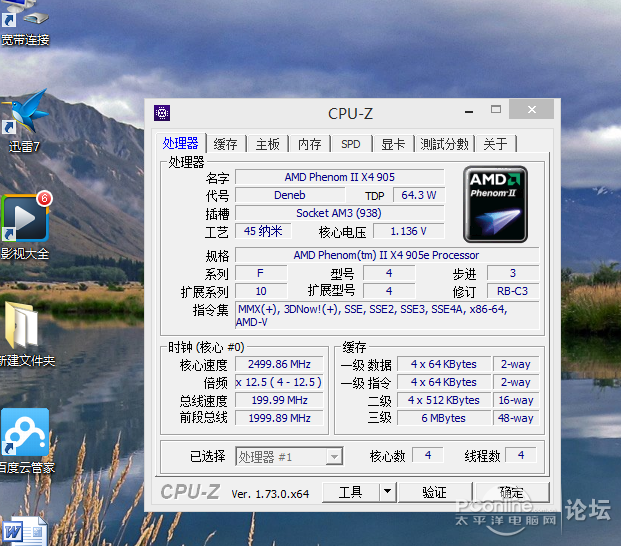Screen dimensions: 621x546
Task: Open the Word document desktop icon
Action: (x=25, y=531)
